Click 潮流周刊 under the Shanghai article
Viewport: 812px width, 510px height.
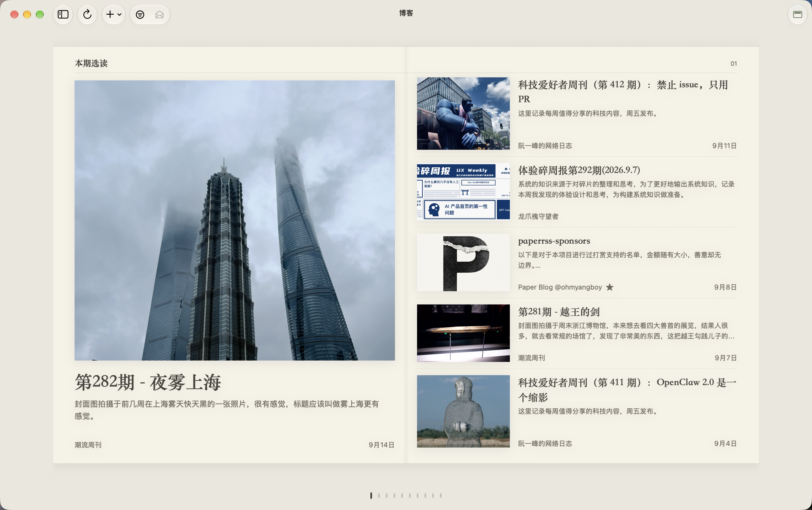pyautogui.click(x=88, y=445)
